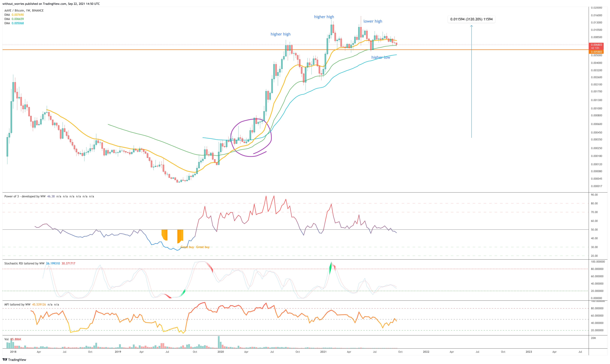Image resolution: width=610 pixels, height=364 pixels.
Task: Click the 2018 label on the time axis
Action: [13, 352]
